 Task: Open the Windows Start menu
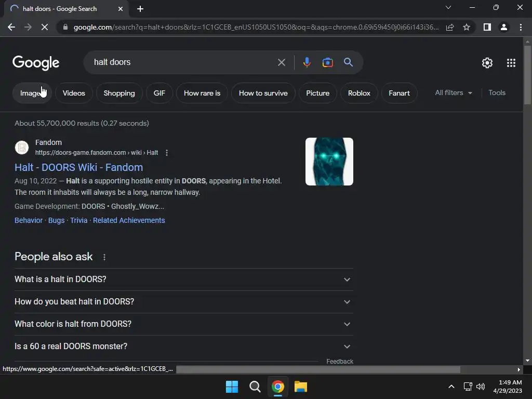coord(232,387)
